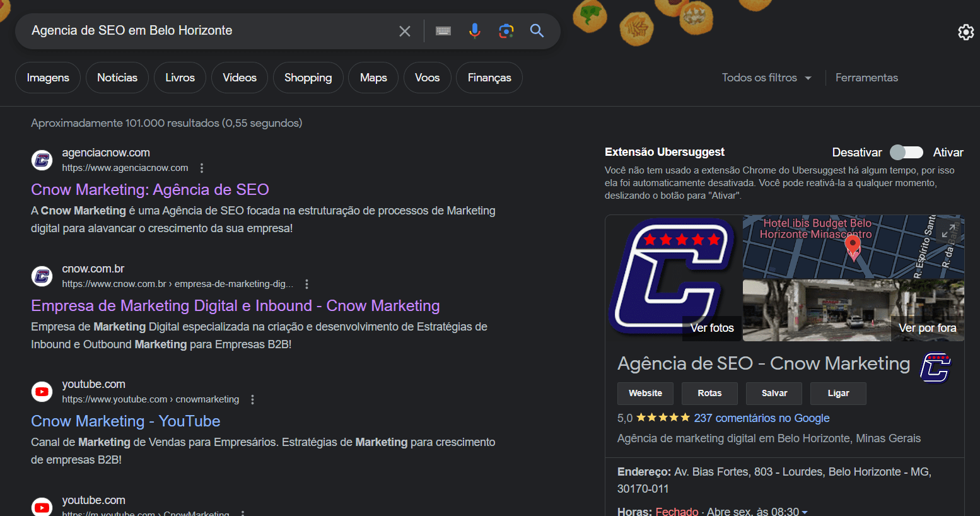Open the 237 comentários no Google link
Viewport: 980px width, 516px height.
[x=762, y=418]
